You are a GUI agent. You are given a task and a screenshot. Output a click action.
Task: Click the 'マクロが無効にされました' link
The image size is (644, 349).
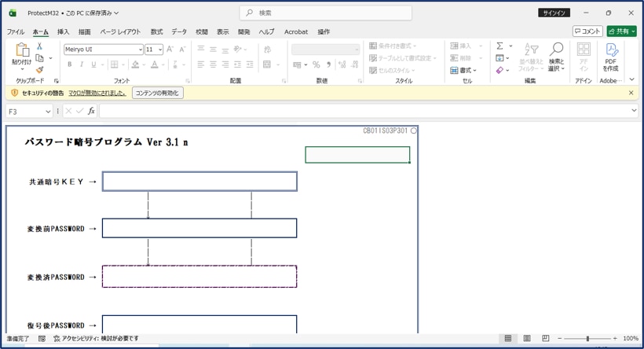(97, 94)
